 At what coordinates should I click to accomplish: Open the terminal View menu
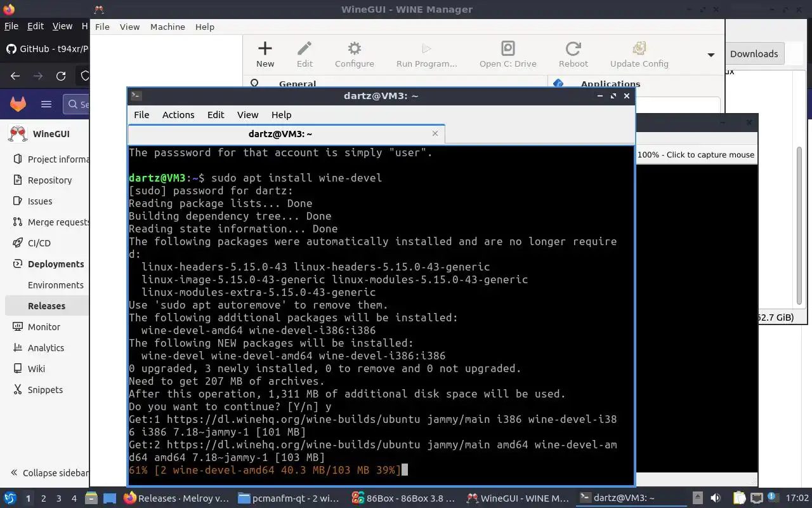click(x=248, y=114)
